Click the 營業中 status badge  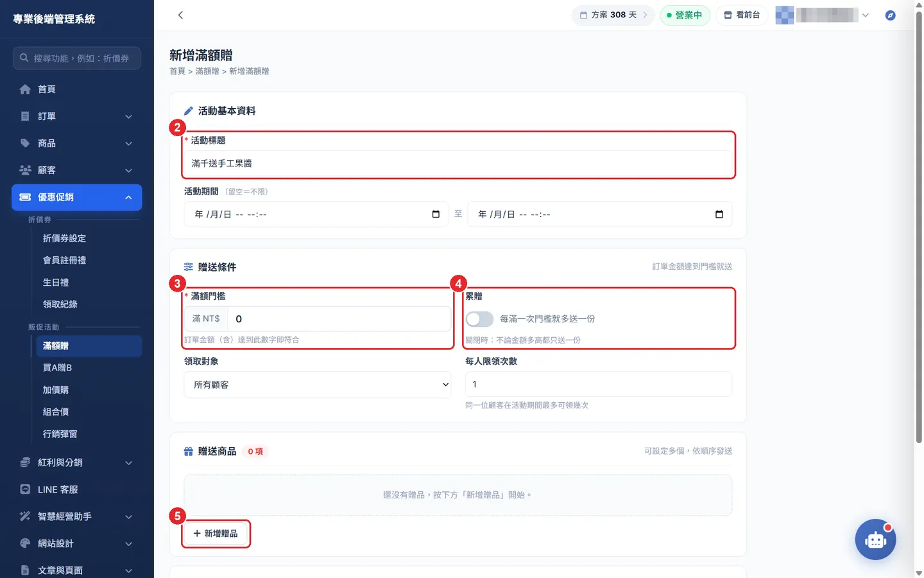pos(685,15)
